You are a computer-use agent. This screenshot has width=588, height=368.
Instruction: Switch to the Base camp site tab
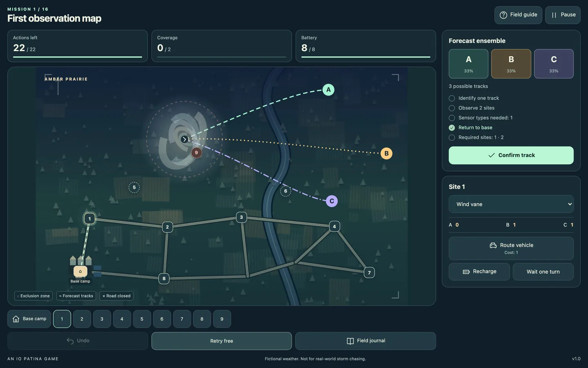[29, 319]
